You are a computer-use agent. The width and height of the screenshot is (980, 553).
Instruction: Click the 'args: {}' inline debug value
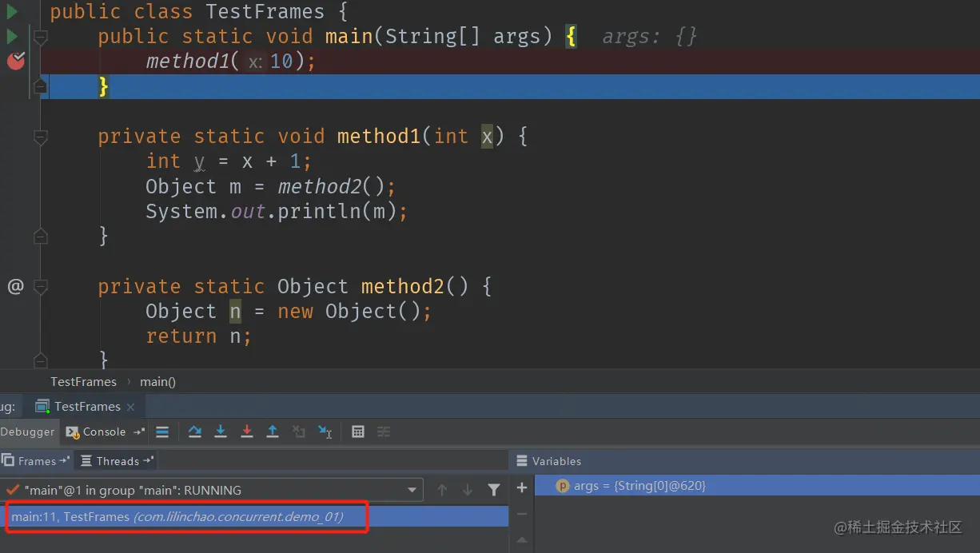[649, 36]
